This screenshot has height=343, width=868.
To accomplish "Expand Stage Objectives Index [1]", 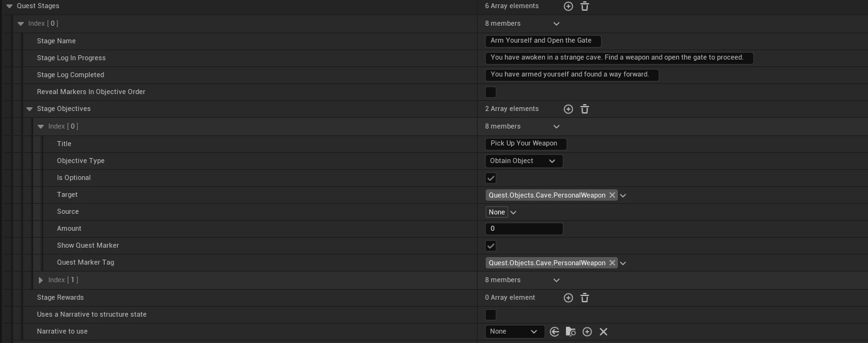I will (41, 280).
